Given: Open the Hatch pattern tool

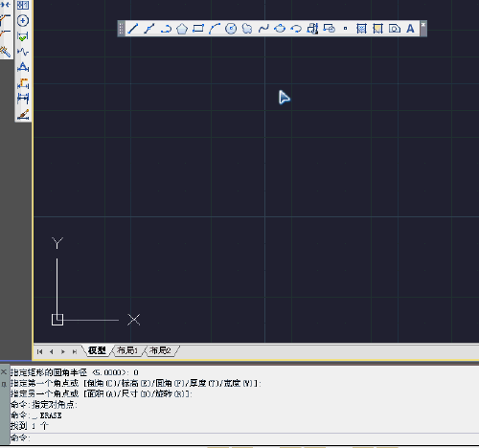Looking at the screenshot, I should point(361,29).
